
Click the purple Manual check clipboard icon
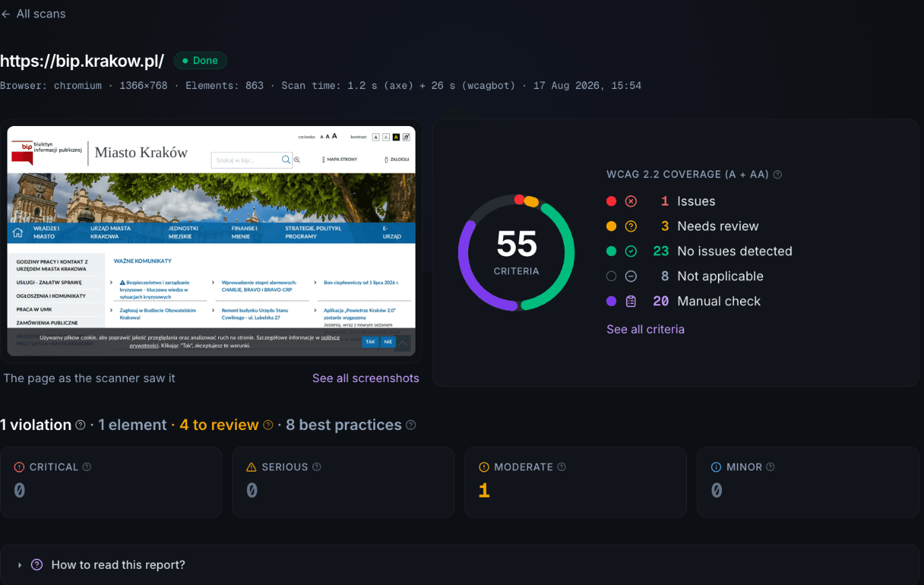631,301
